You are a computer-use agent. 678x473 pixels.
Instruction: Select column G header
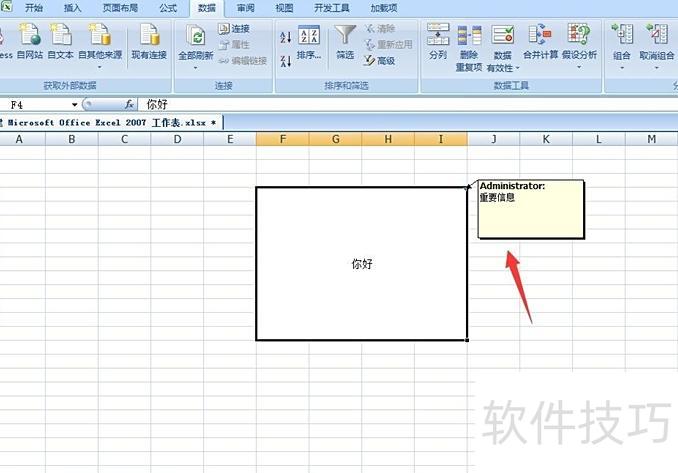coord(336,139)
